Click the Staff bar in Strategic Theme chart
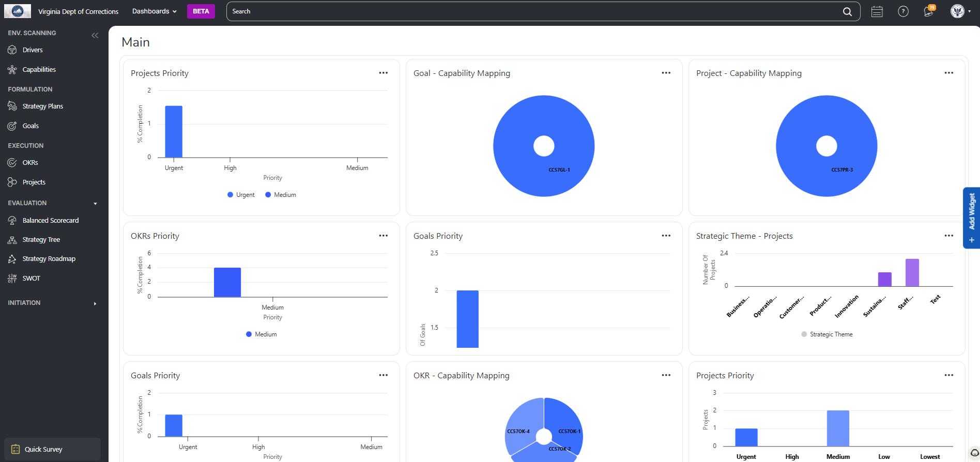Screen dimensions: 980x462 click(912, 273)
